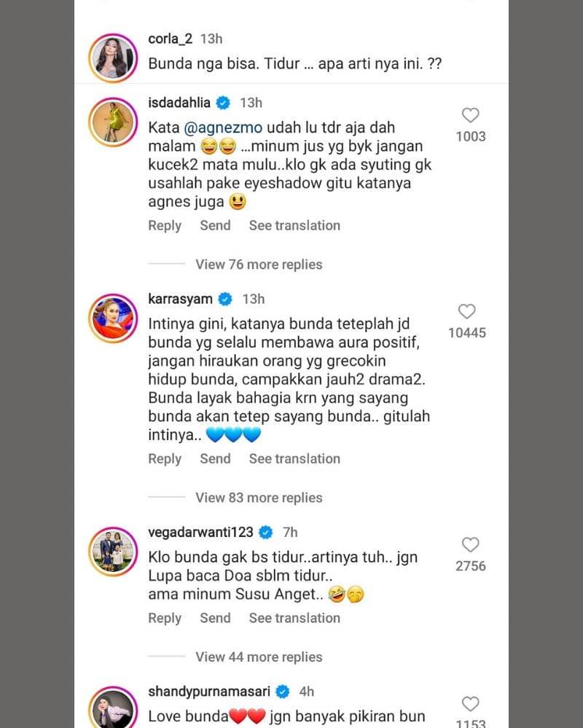
Task: Reply to isdadahlia's comment
Action: click(x=165, y=226)
